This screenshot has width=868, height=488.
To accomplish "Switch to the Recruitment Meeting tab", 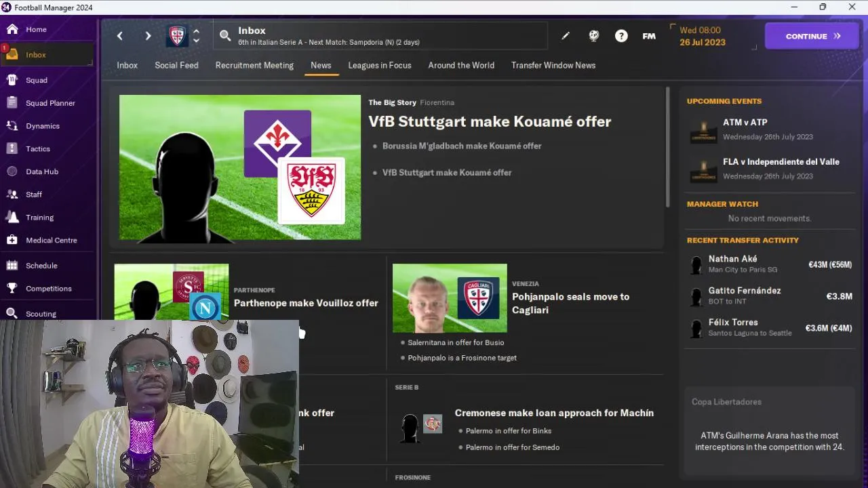I will pyautogui.click(x=254, y=65).
